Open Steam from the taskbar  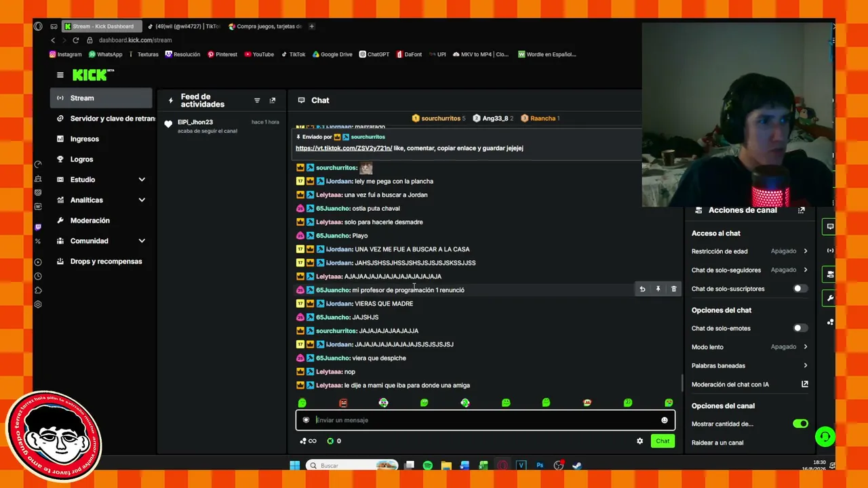[x=577, y=466]
